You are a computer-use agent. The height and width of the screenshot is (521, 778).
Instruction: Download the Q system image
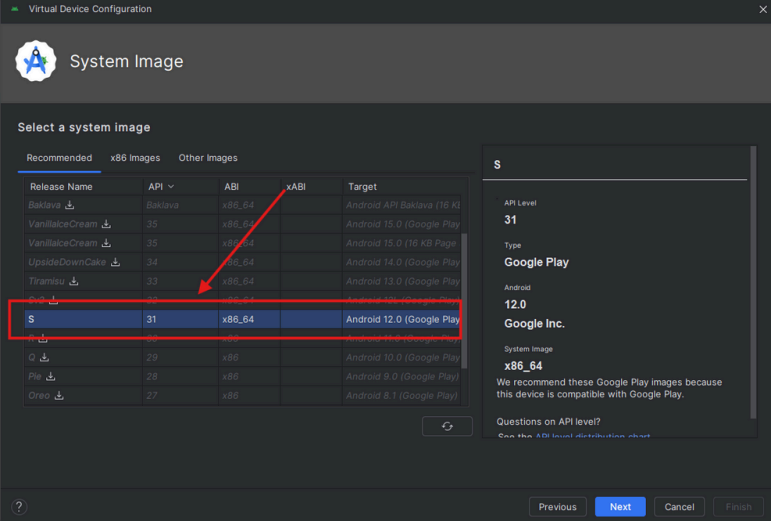tap(45, 357)
